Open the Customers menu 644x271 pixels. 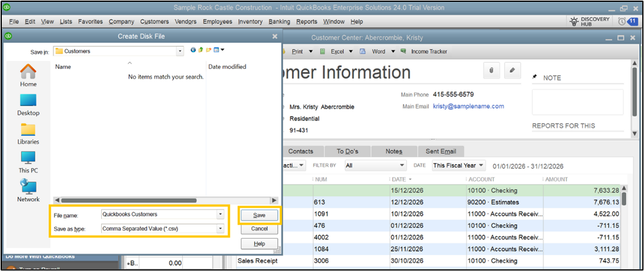pos(154,21)
